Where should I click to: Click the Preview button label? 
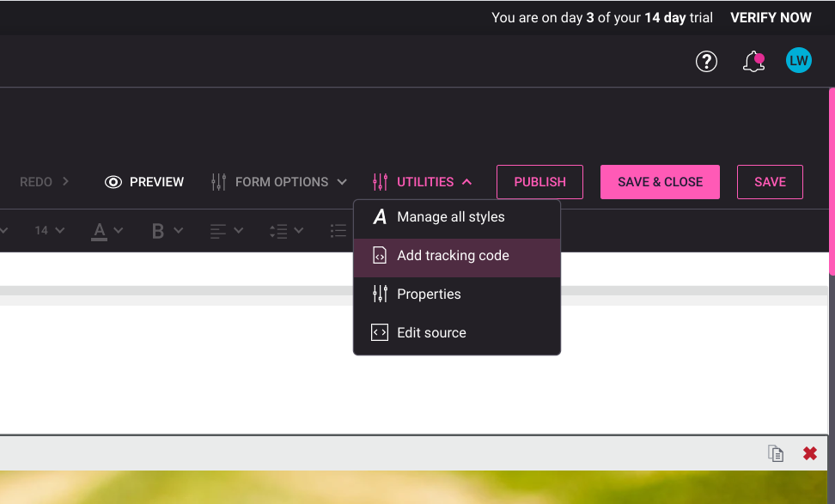pos(156,182)
